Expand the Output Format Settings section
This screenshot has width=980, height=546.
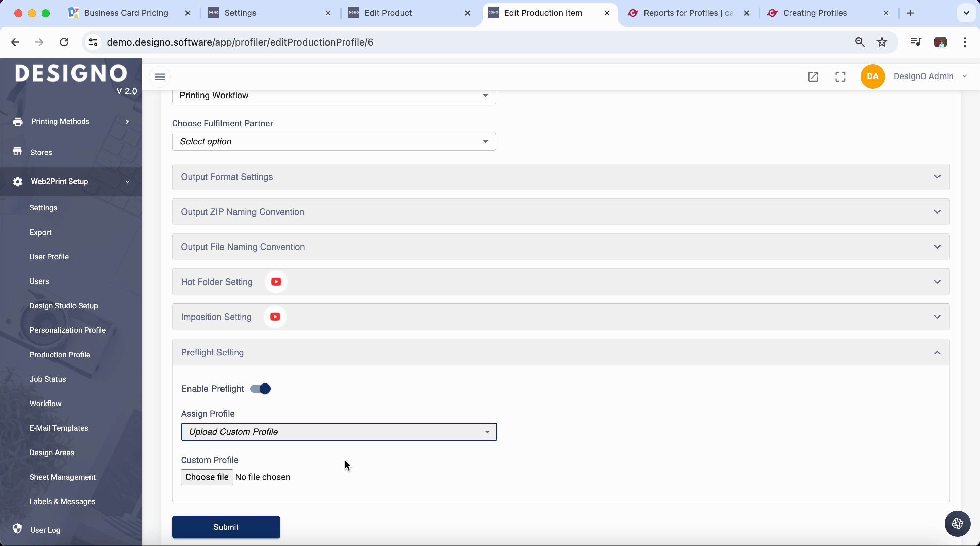coord(560,177)
